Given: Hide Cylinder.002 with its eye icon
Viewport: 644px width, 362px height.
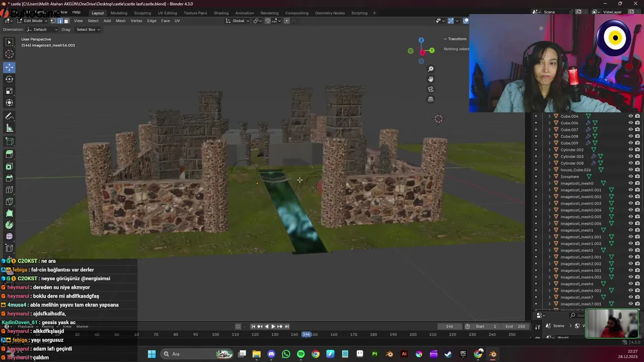Looking at the screenshot, I should coord(630,150).
